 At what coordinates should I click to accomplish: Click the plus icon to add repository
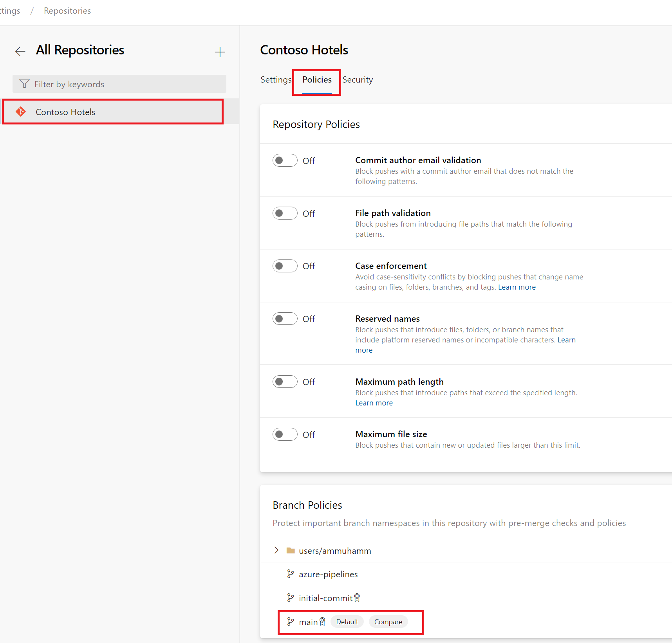(x=220, y=52)
